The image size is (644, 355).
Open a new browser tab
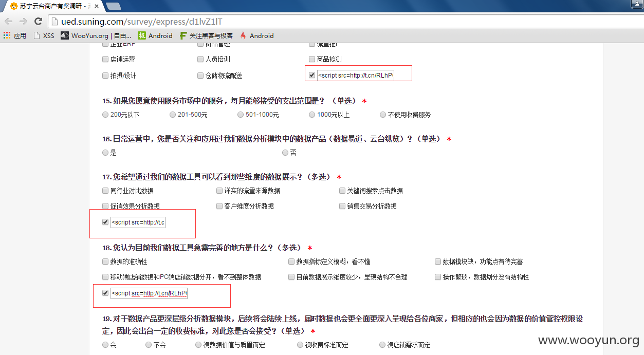(113, 6)
